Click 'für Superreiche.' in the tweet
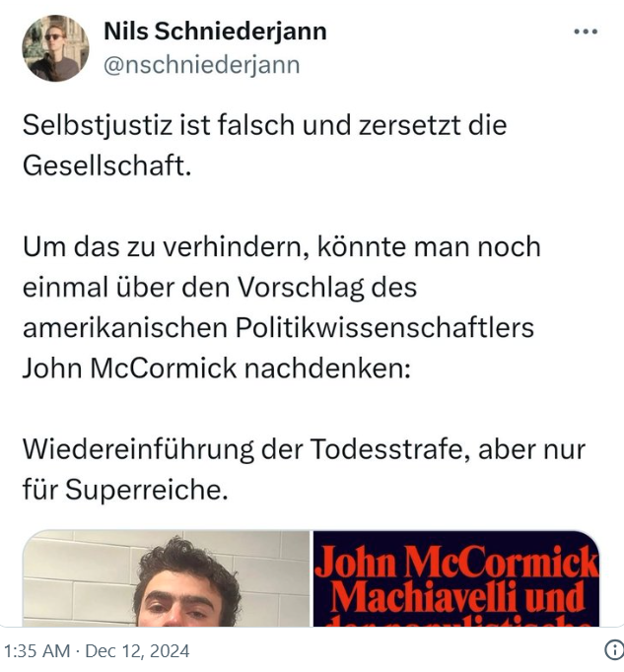Screen dimensions: 624x672 pos(125,488)
